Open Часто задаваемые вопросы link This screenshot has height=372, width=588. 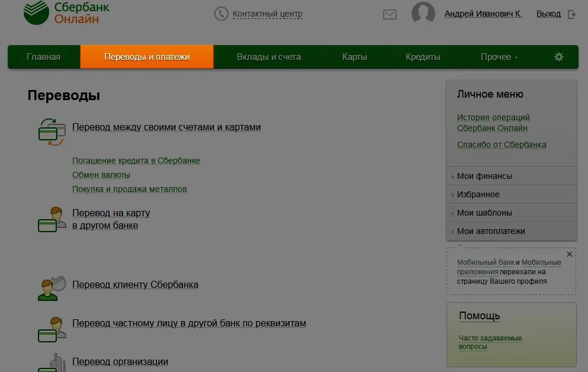[490, 342]
